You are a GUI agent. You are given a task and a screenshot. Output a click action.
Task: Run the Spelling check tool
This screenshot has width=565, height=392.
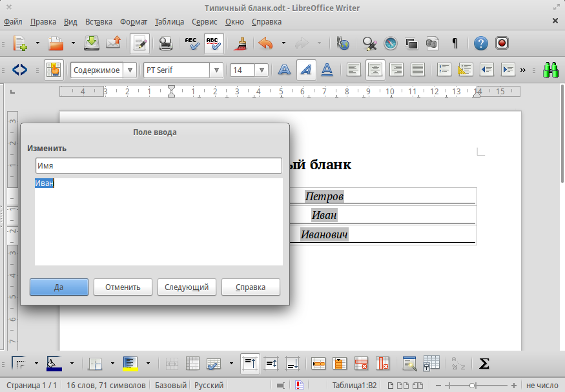click(x=191, y=43)
